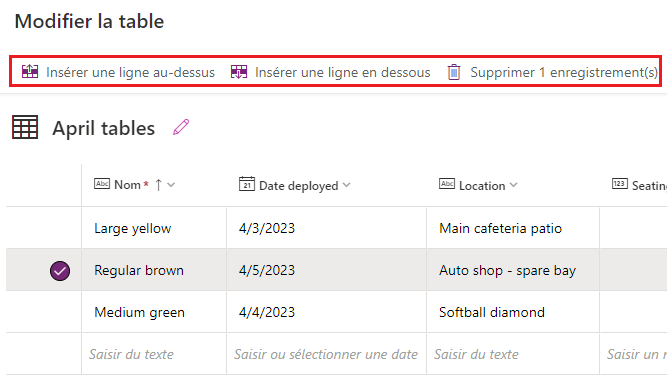Click the Softball diamond cell
Image resolution: width=667 pixels, height=387 pixels.
click(x=513, y=312)
